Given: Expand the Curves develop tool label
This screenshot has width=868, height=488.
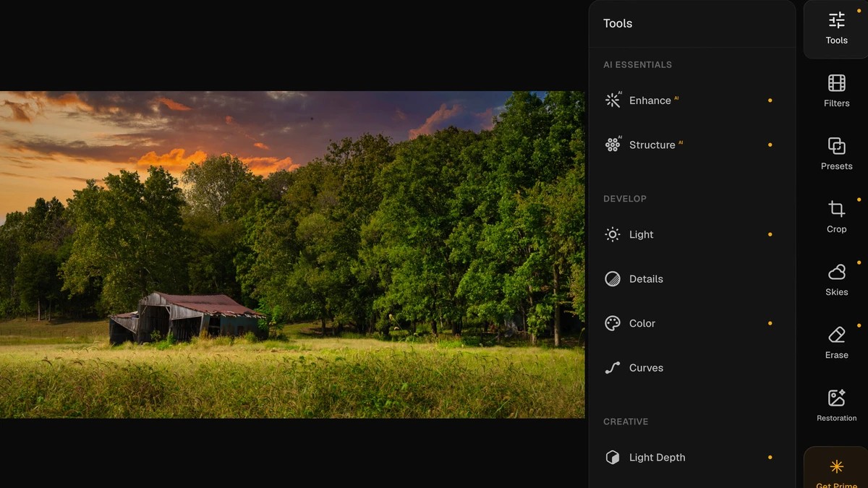Looking at the screenshot, I should tap(646, 368).
